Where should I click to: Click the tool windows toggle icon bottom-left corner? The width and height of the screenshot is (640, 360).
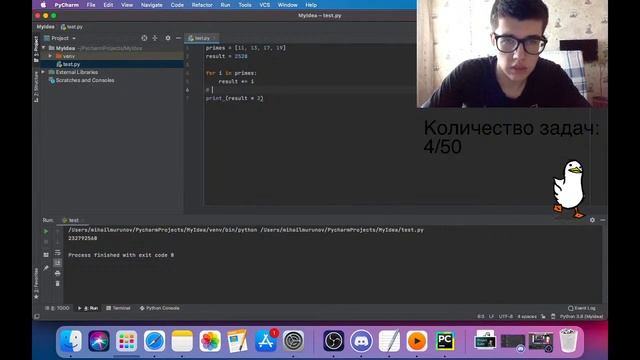(x=37, y=316)
